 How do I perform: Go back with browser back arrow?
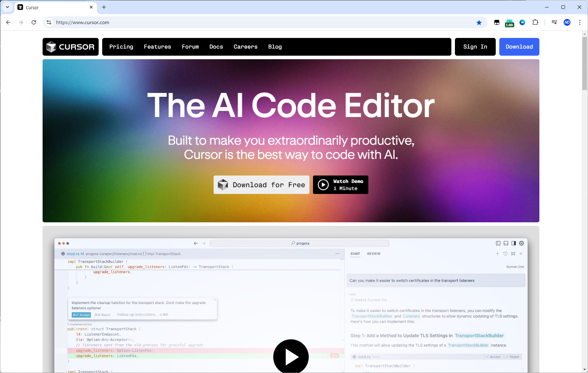tap(8, 22)
